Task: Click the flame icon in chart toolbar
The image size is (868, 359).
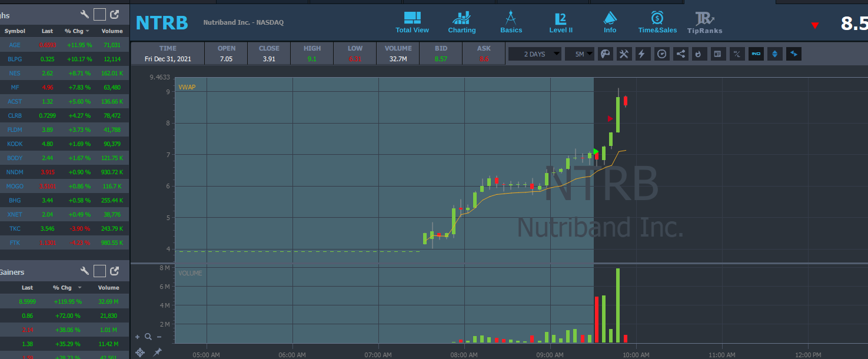Action: point(699,54)
